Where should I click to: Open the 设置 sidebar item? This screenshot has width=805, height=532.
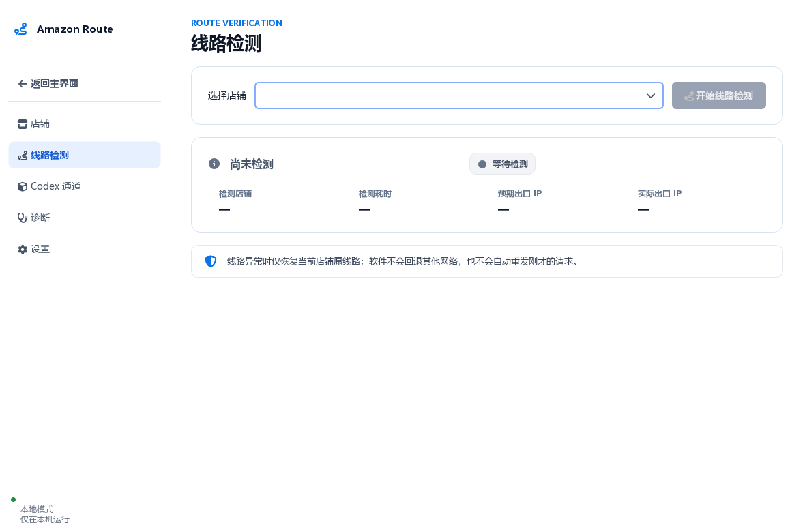click(x=85, y=250)
